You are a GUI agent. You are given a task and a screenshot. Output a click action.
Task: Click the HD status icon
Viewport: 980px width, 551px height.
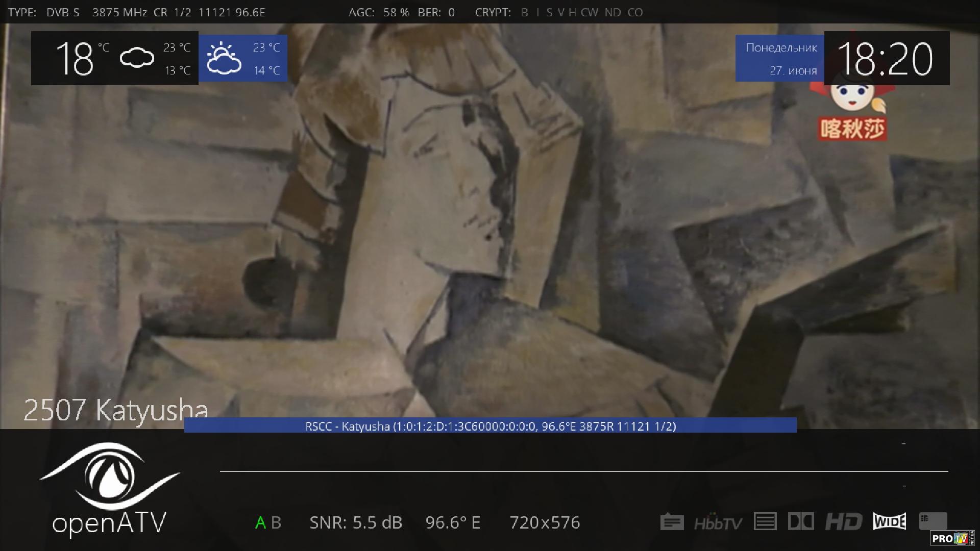(x=843, y=521)
